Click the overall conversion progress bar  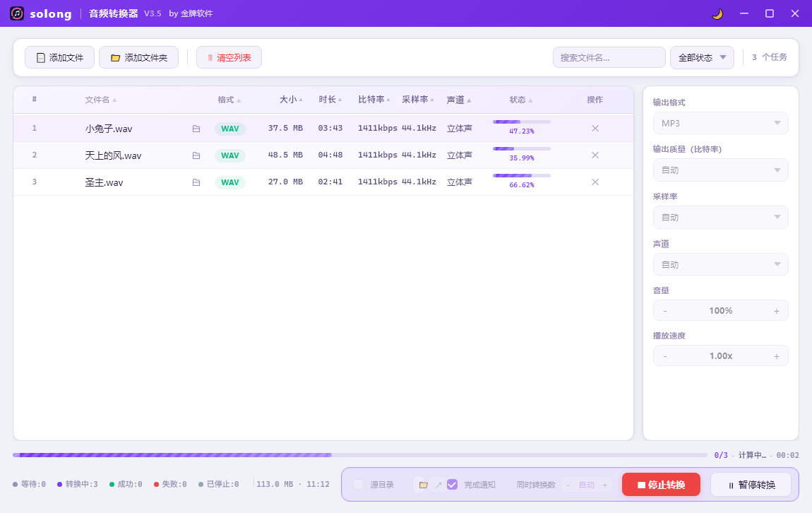[x=360, y=455]
